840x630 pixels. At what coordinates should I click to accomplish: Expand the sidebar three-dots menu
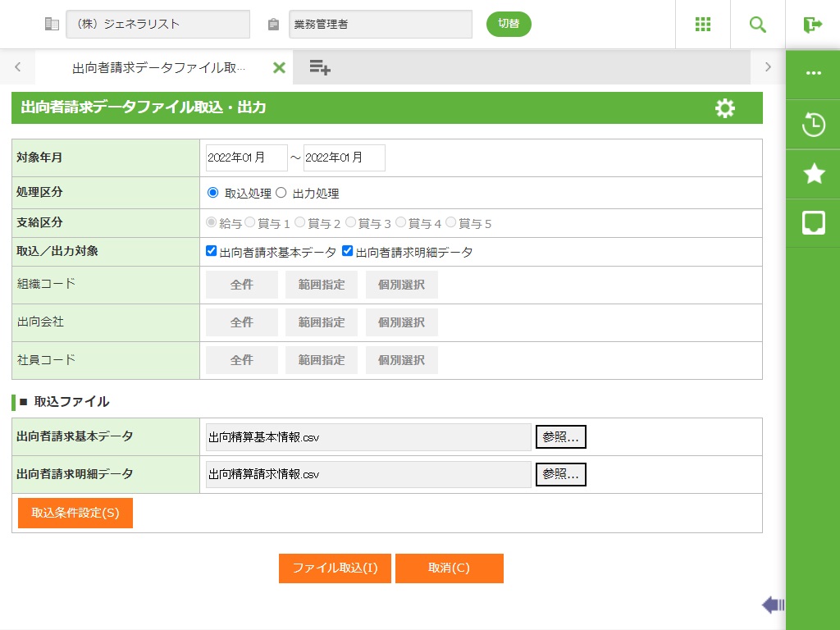(x=813, y=73)
